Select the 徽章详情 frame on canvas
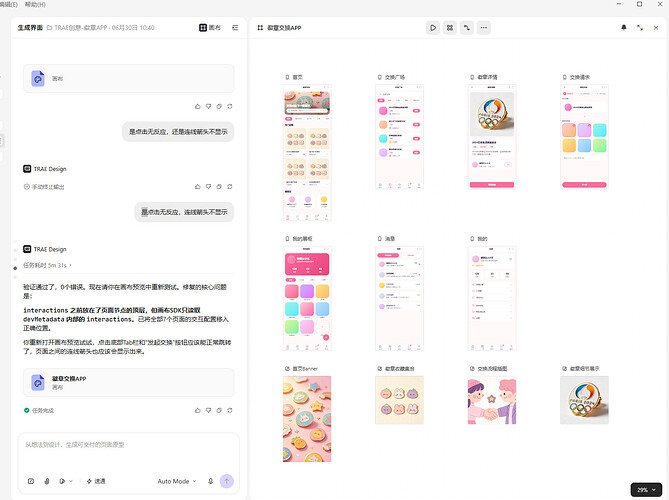This screenshot has height=500, width=669. pyautogui.click(x=492, y=137)
